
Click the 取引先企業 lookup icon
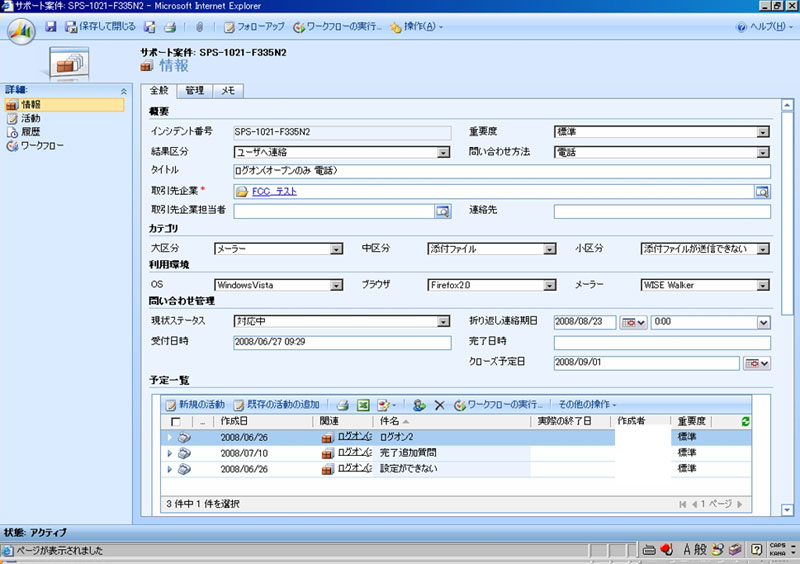762,192
